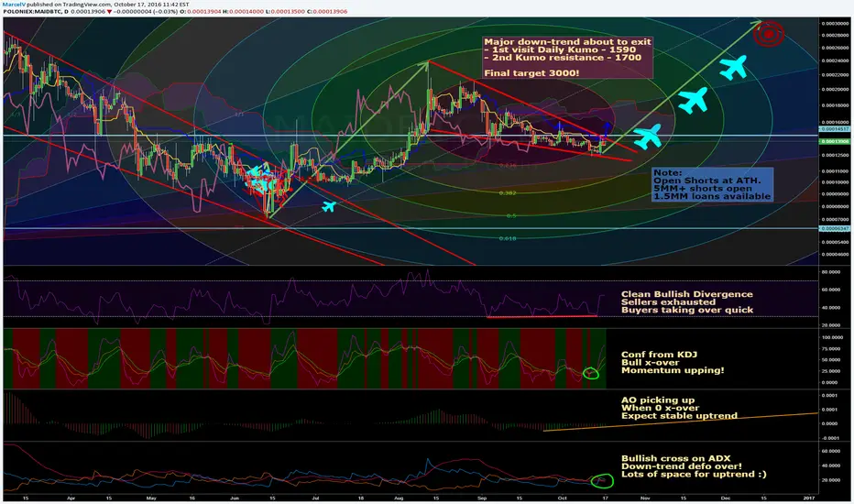Select the orange trendline on AO pane
This screenshot has height=504, width=854.
pyautogui.click(x=681, y=422)
